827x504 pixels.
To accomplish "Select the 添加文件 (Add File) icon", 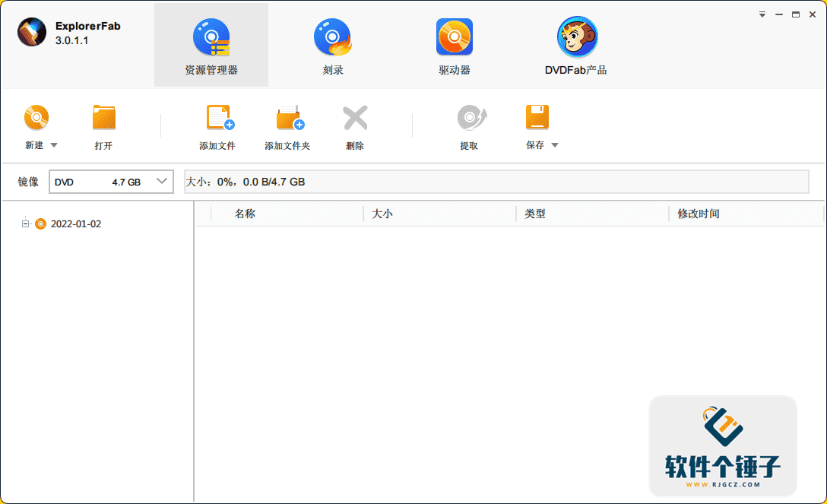I will [219, 118].
